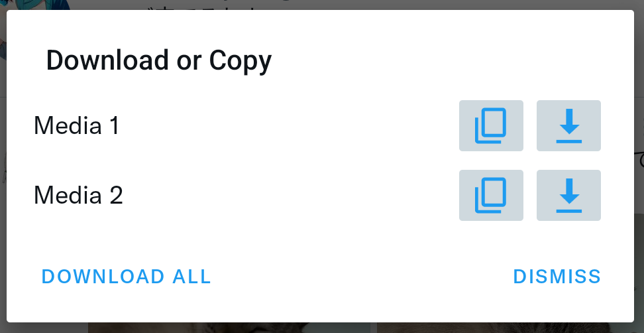
Task: Select the Media 1 label text
Action: coord(76,125)
